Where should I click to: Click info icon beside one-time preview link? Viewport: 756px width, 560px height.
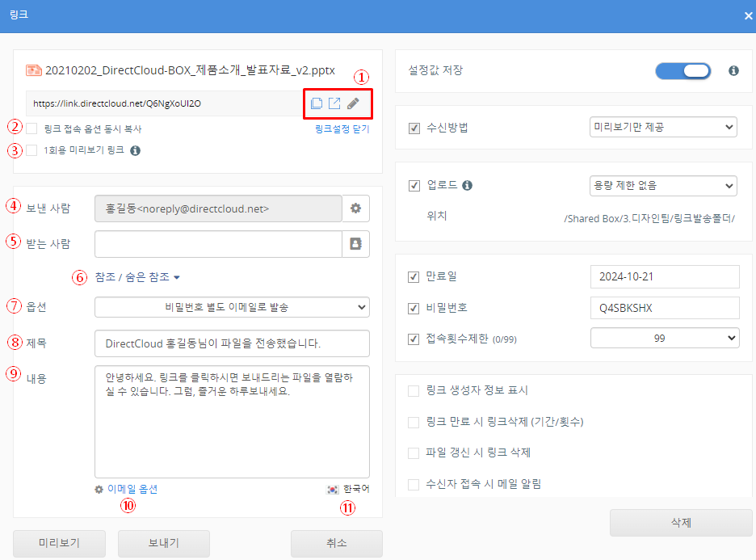(136, 149)
